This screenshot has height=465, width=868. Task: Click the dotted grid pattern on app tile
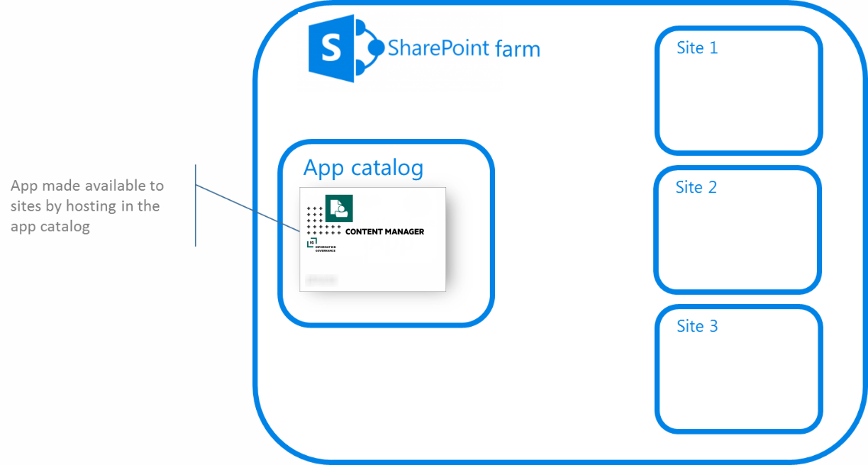[323, 221]
